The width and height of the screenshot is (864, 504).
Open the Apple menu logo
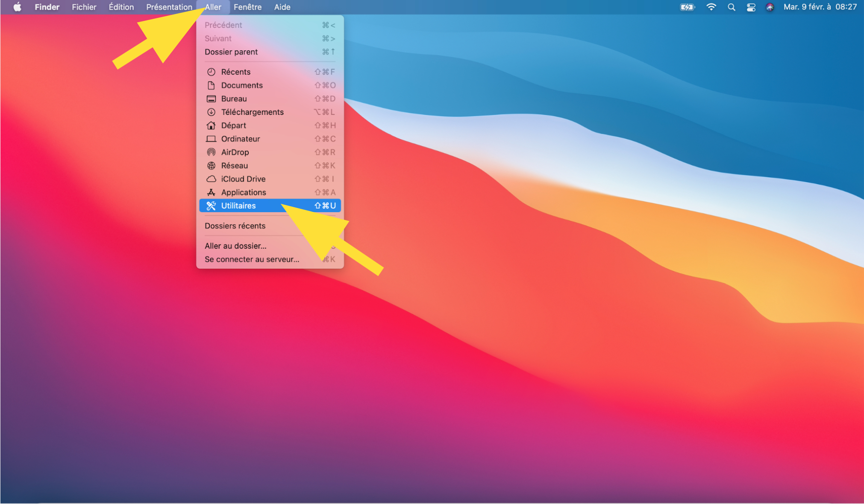coord(17,7)
